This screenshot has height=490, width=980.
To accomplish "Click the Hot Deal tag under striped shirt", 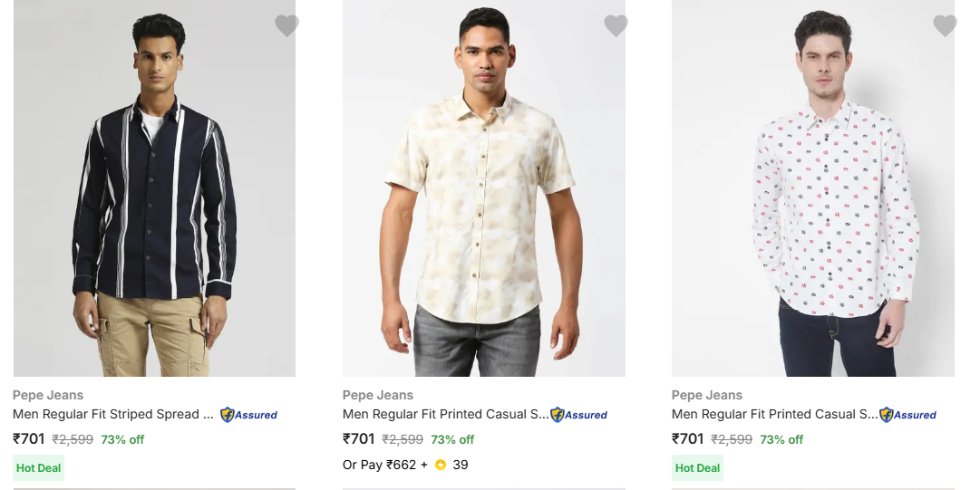I will (39, 468).
